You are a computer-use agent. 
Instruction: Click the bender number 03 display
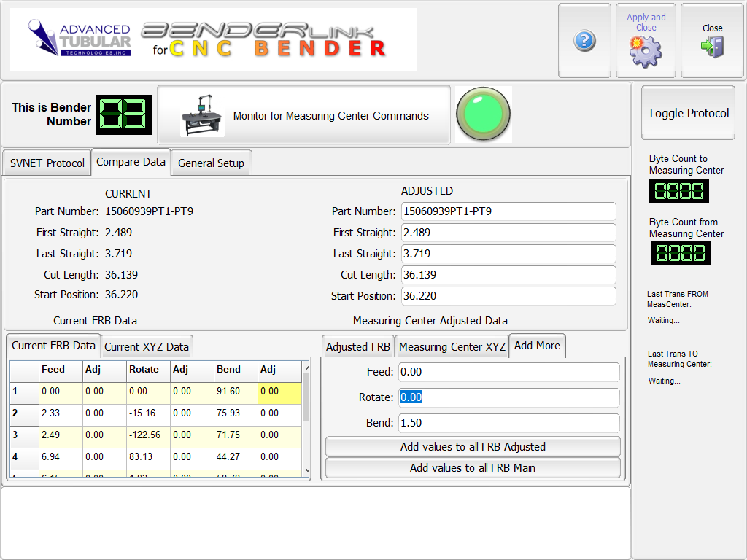click(x=124, y=114)
